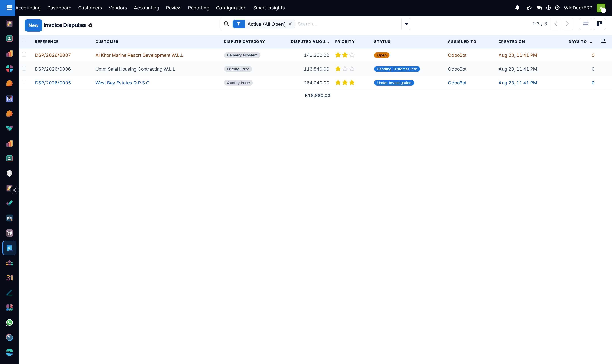
Task: Focus the Search input field
Action: (348, 24)
